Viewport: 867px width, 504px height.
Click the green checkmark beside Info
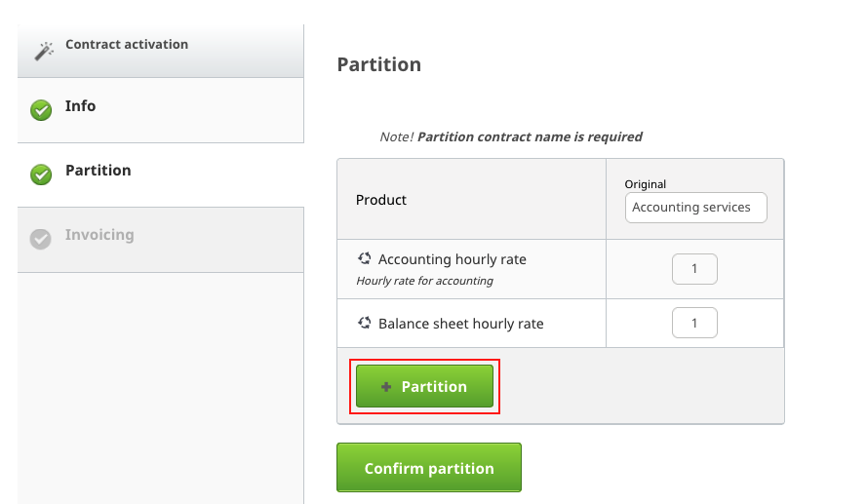pos(41,110)
